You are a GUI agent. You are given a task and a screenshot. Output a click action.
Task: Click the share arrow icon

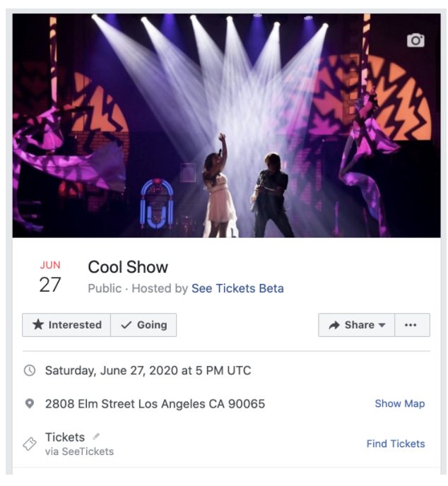[x=334, y=325]
